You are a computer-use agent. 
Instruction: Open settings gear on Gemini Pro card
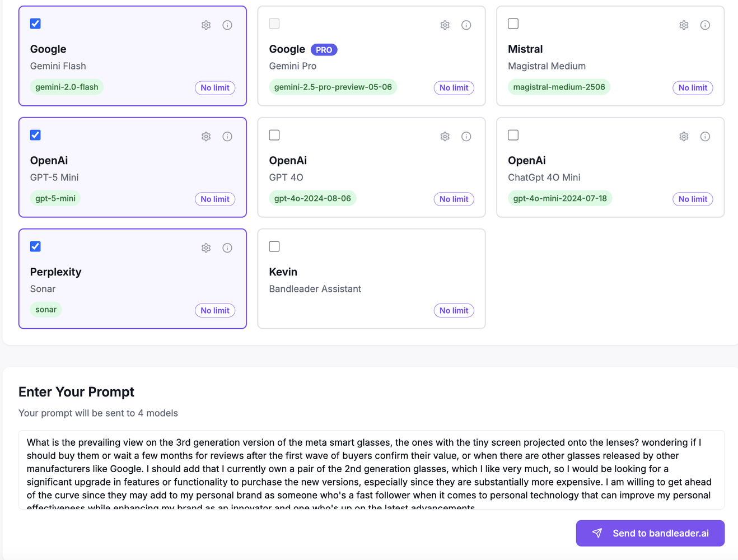point(445,25)
